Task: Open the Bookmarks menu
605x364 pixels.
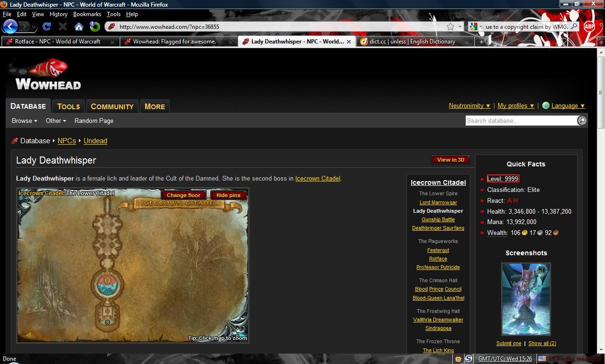Action: point(87,14)
